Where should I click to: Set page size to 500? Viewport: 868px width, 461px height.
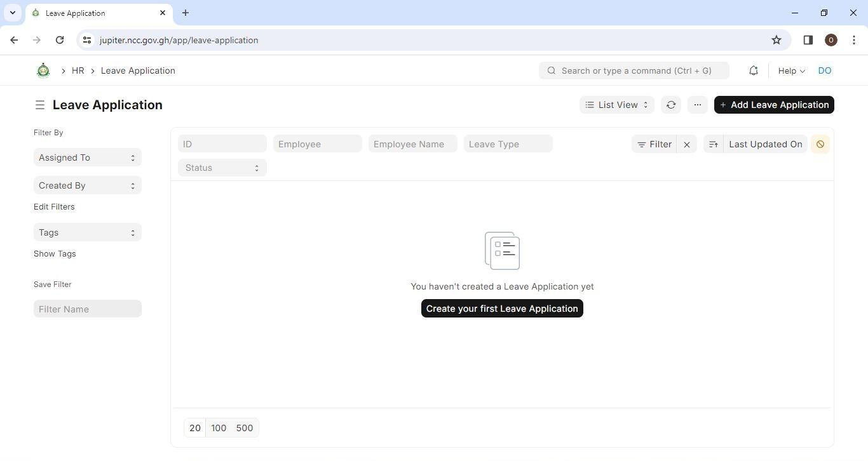click(x=245, y=428)
